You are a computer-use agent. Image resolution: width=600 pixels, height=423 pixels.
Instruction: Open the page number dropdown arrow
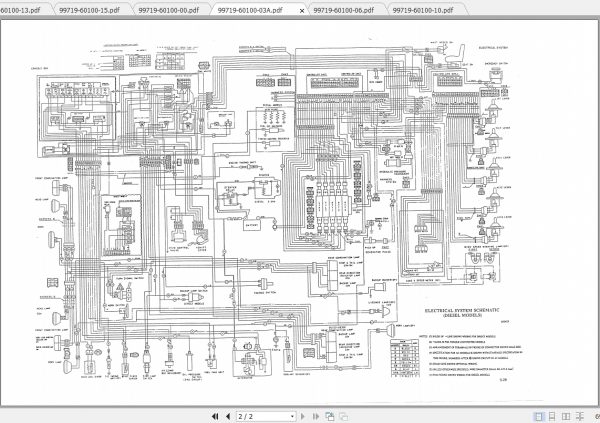tap(292, 416)
